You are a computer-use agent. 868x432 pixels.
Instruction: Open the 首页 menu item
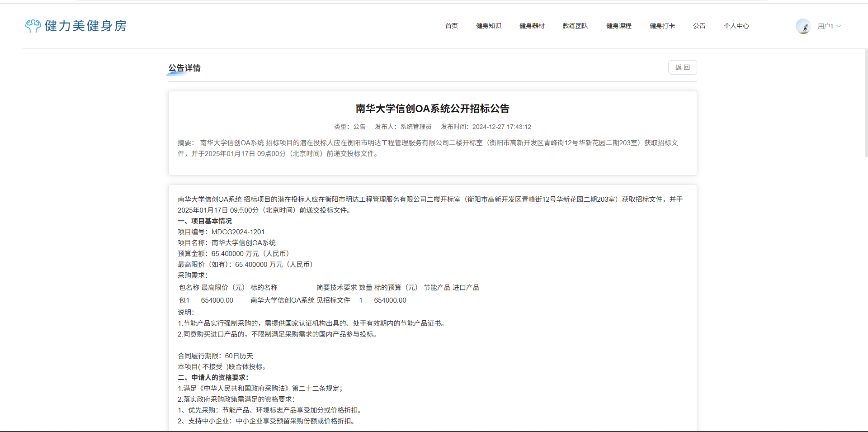pos(451,26)
